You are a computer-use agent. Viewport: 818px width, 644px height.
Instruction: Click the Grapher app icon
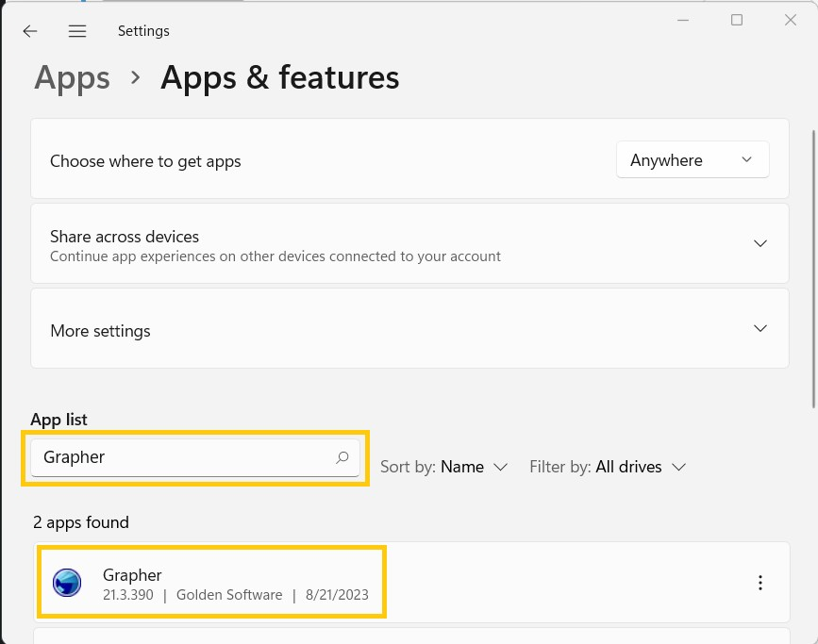(x=67, y=583)
